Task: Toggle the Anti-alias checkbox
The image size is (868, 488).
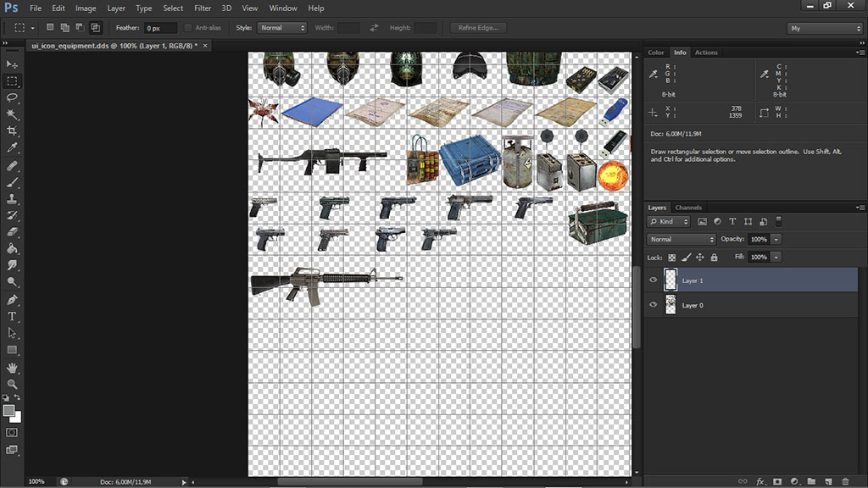Action: 188,28
